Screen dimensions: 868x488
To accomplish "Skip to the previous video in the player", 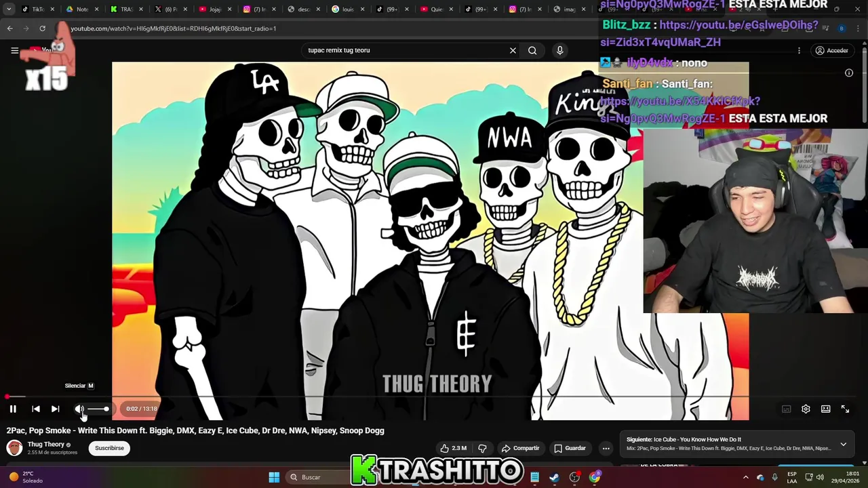I will point(36,409).
